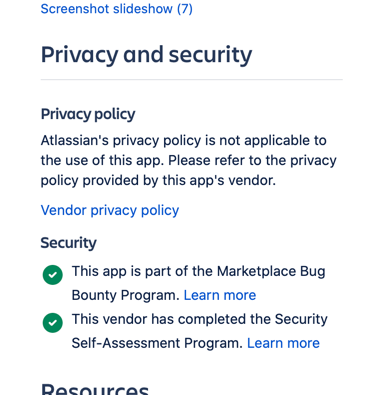
Task: Click text "This app is part of the Marketplace Bug"
Action: [x=199, y=271]
